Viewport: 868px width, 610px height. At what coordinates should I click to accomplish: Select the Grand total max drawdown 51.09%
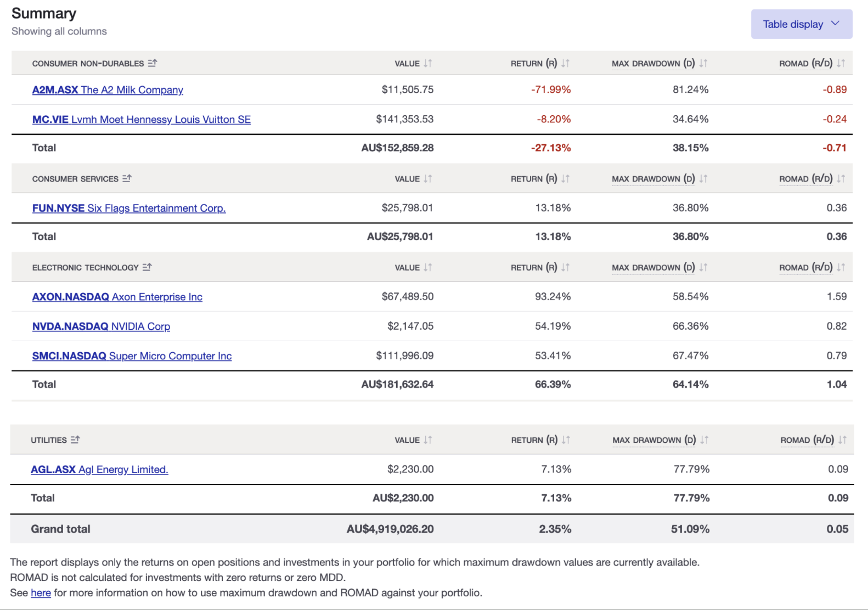pos(690,529)
